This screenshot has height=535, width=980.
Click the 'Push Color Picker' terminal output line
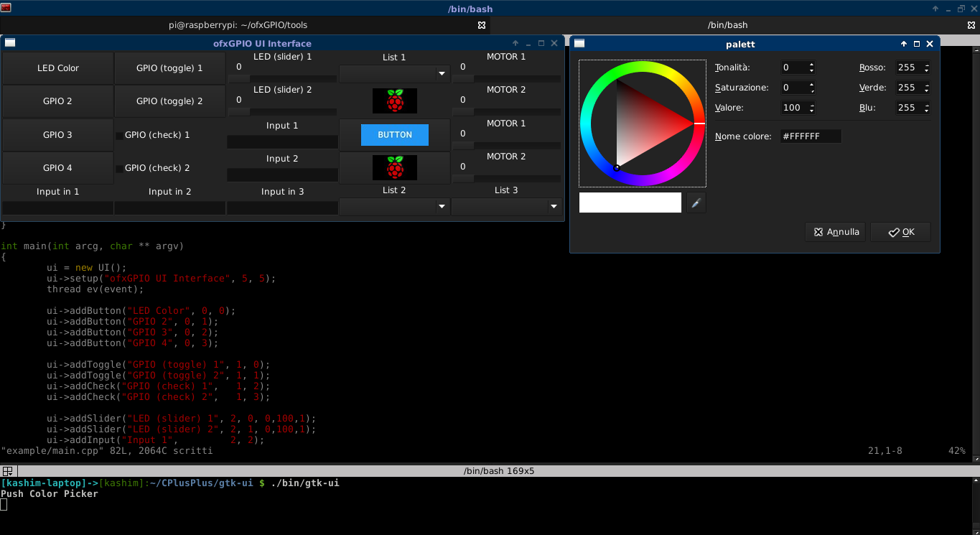pyautogui.click(x=50, y=493)
